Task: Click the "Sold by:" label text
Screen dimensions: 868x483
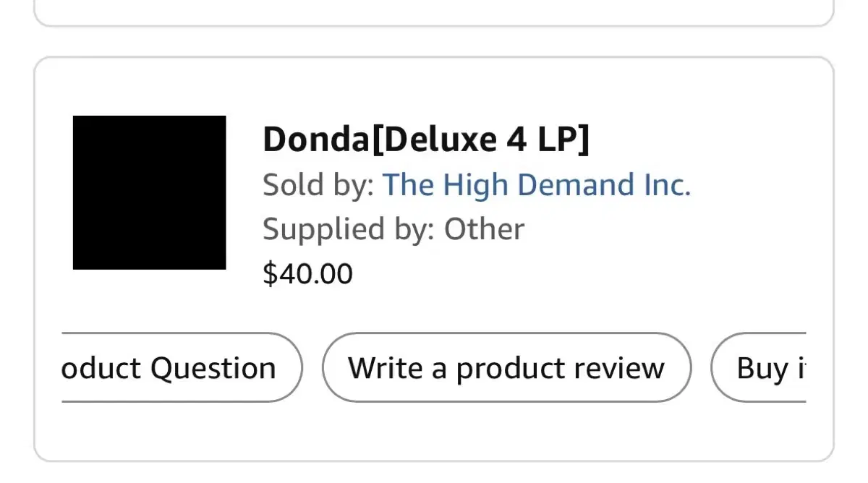Action: pos(318,184)
